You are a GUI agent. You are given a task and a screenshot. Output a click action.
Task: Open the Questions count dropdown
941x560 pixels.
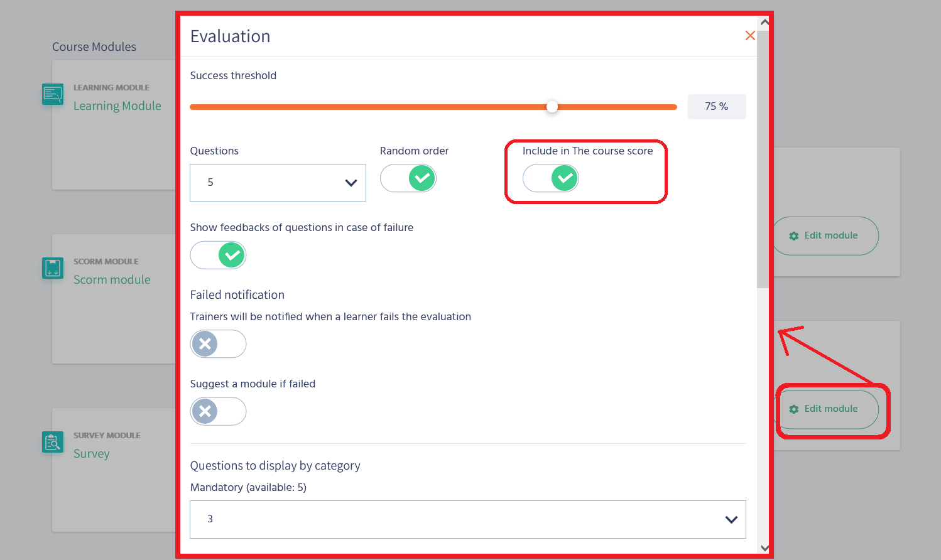(x=278, y=183)
